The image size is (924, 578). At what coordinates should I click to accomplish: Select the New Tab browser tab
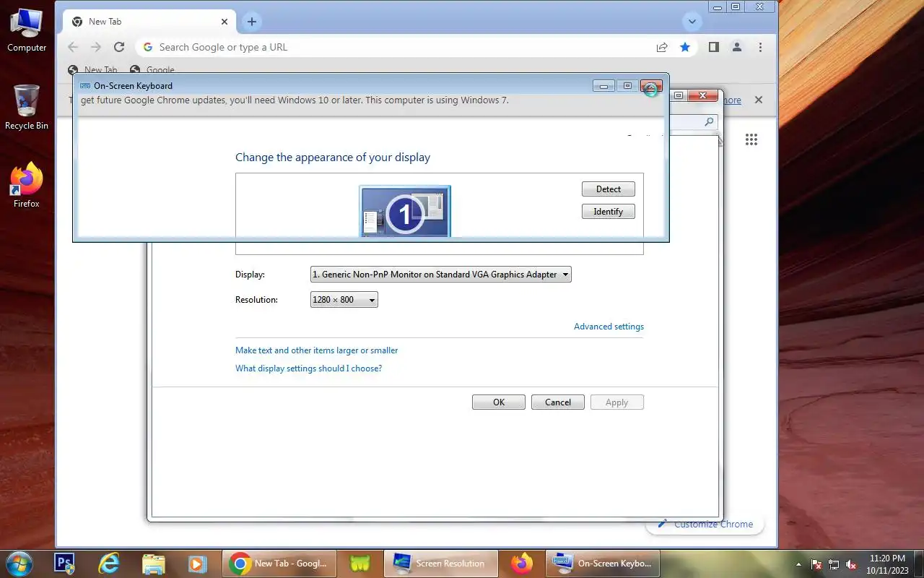pyautogui.click(x=149, y=22)
